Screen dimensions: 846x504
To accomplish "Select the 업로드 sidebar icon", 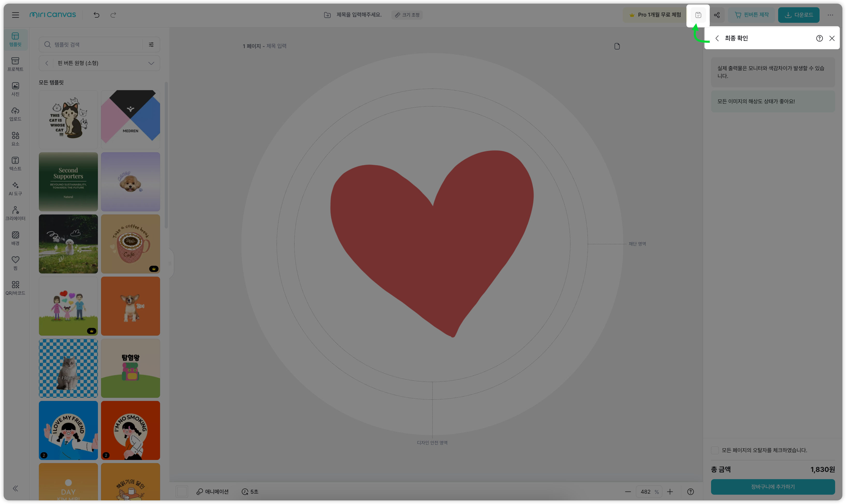I will coord(15,113).
